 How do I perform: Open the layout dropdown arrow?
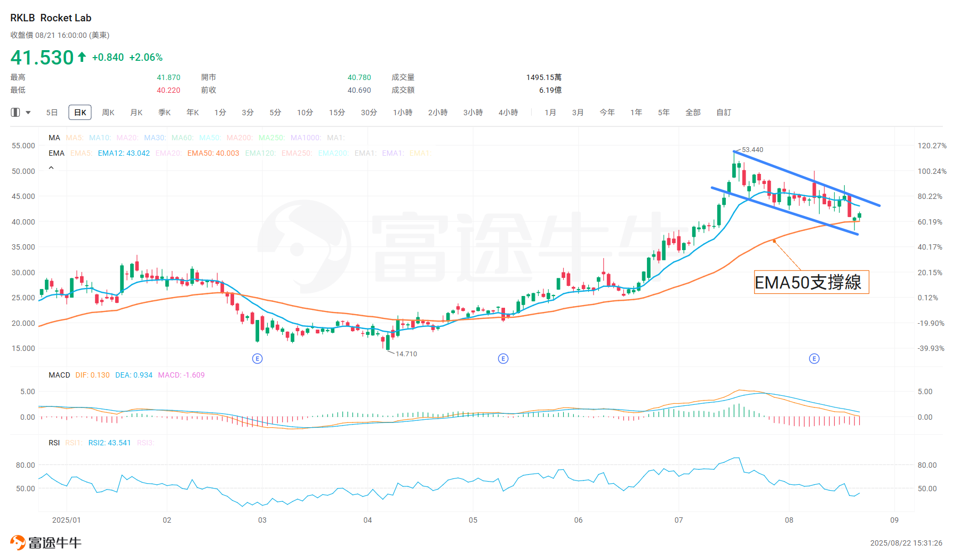pyautogui.click(x=28, y=113)
